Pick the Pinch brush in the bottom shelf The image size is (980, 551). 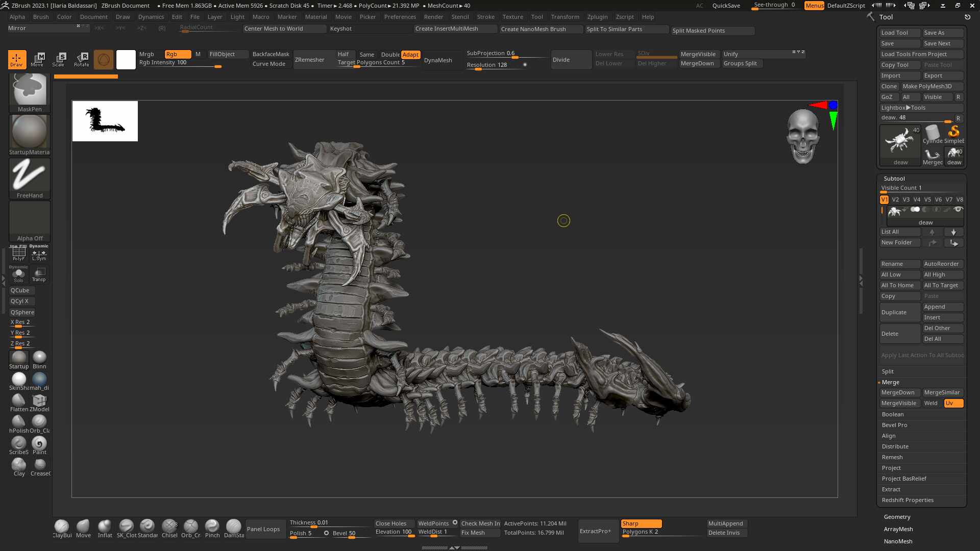pyautogui.click(x=212, y=529)
